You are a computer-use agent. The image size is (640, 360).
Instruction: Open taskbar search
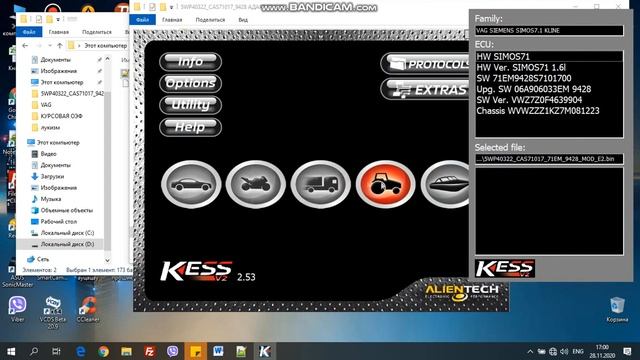[x=34, y=351]
